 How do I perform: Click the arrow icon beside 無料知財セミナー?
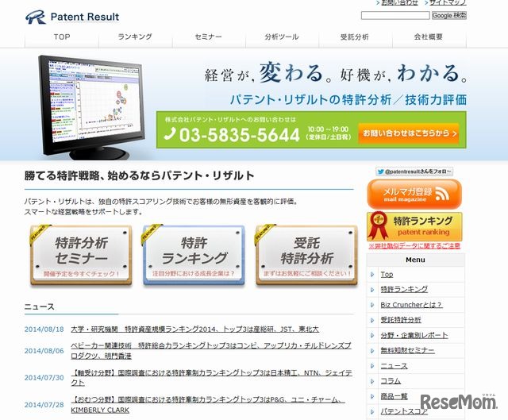point(372,350)
